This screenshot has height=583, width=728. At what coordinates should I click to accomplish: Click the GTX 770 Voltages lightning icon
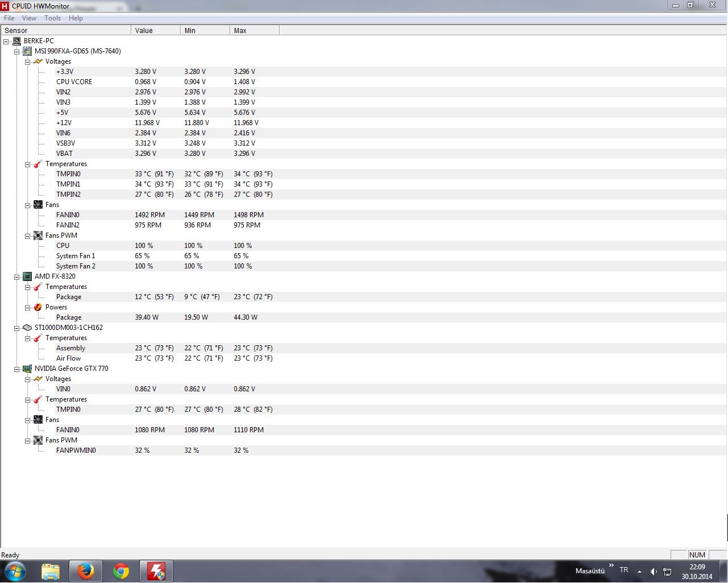[38, 379]
